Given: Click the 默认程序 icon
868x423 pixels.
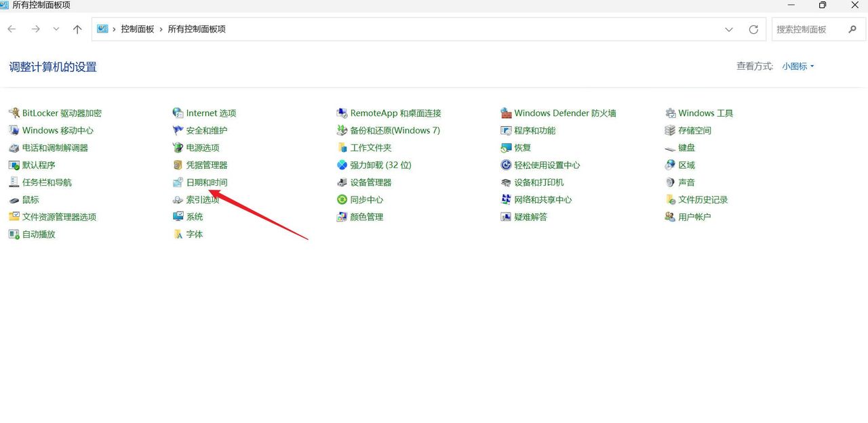Looking at the screenshot, I should 14,165.
